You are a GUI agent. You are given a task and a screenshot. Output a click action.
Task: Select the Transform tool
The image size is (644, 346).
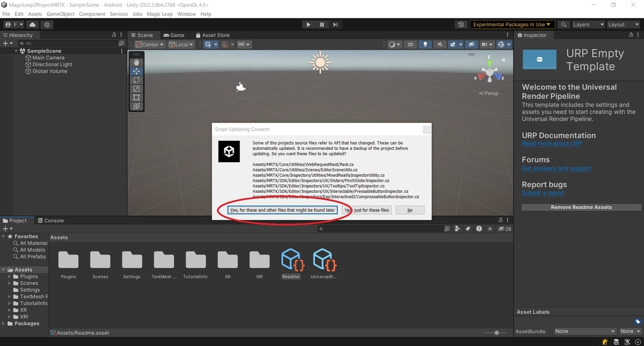pos(136,106)
